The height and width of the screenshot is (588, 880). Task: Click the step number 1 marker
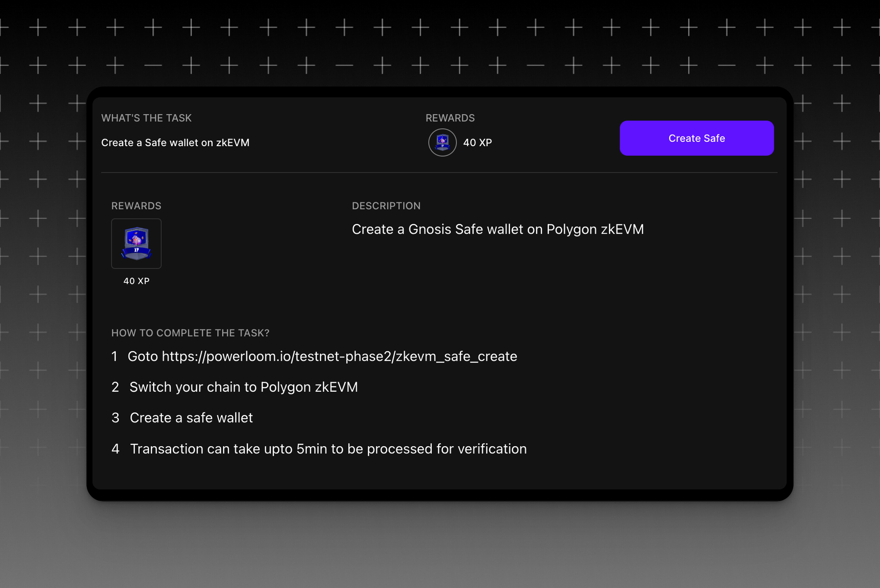(x=114, y=356)
